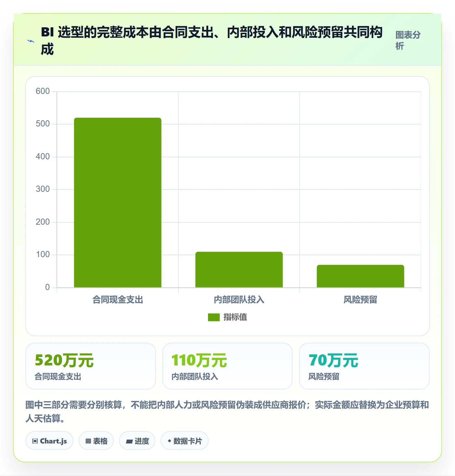Toggle the 指标值 legend color swatch
455x476 pixels.
(214, 317)
